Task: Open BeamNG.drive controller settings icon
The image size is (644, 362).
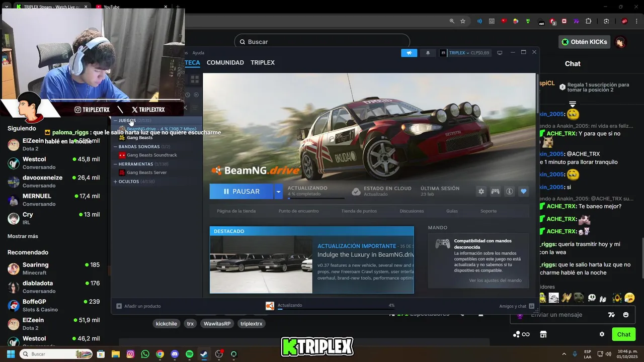Action: (496, 192)
